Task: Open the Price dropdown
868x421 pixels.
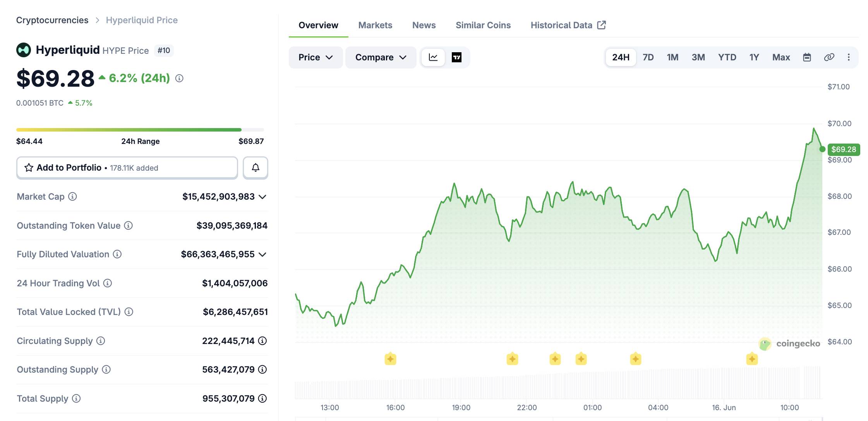Action: click(316, 57)
